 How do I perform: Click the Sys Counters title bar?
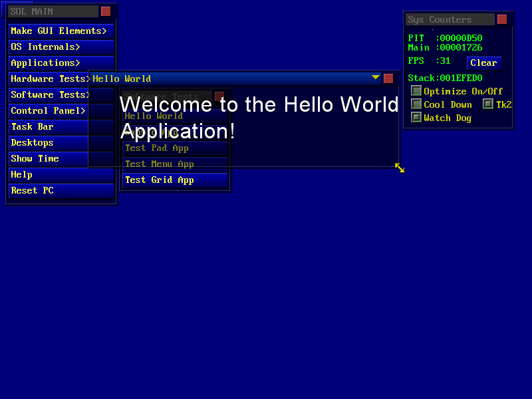pos(450,20)
